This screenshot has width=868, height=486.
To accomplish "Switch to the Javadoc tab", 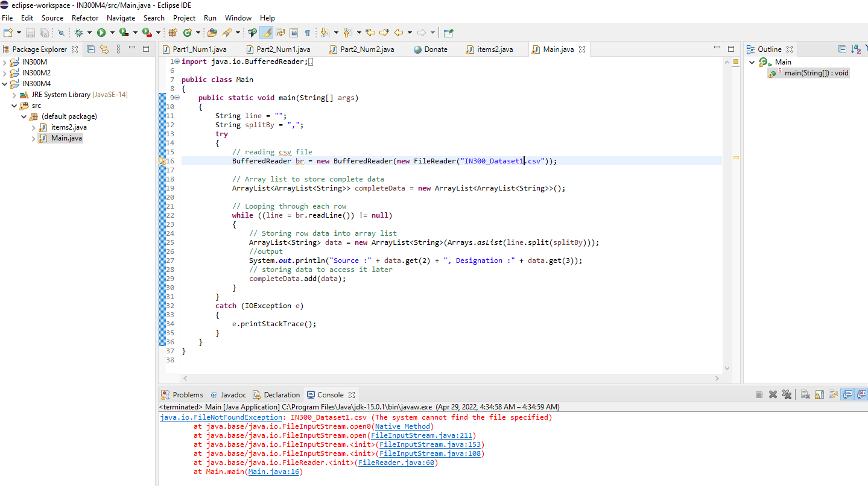I will coord(228,395).
